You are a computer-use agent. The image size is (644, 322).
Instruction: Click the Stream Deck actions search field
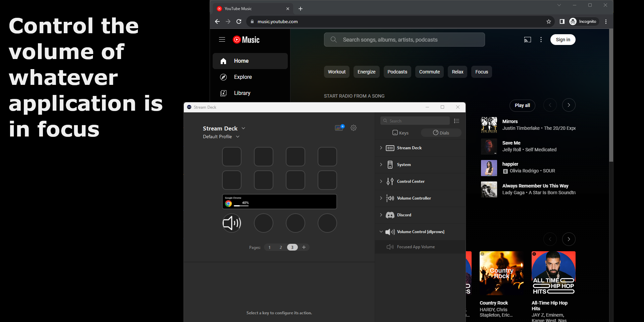pyautogui.click(x=415, y=121)
